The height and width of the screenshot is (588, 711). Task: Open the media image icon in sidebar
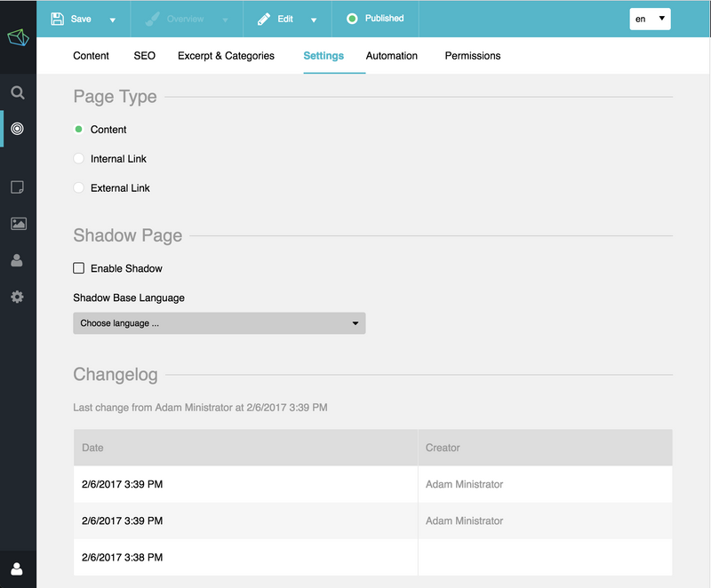[x=18, y=223]
